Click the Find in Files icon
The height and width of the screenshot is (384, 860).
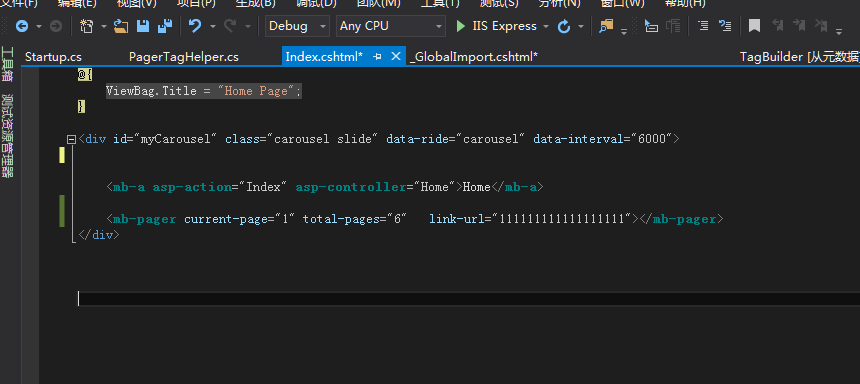point(606,26)
